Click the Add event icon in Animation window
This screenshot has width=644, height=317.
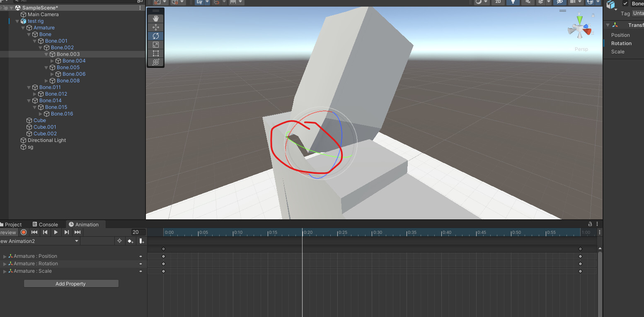(x=141, y=241)
